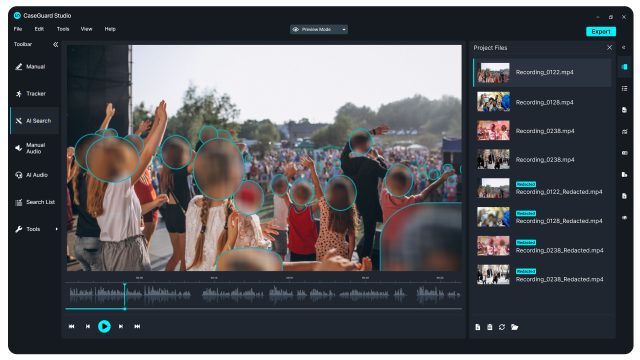
Task: Select Recording_0122_Redacted.mp4 thumbnail
Action: (493, 188)
